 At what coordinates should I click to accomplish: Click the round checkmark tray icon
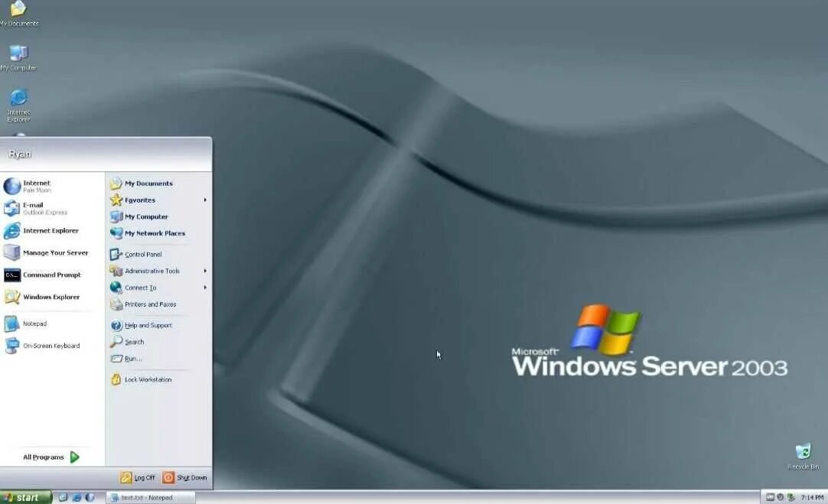781,497
